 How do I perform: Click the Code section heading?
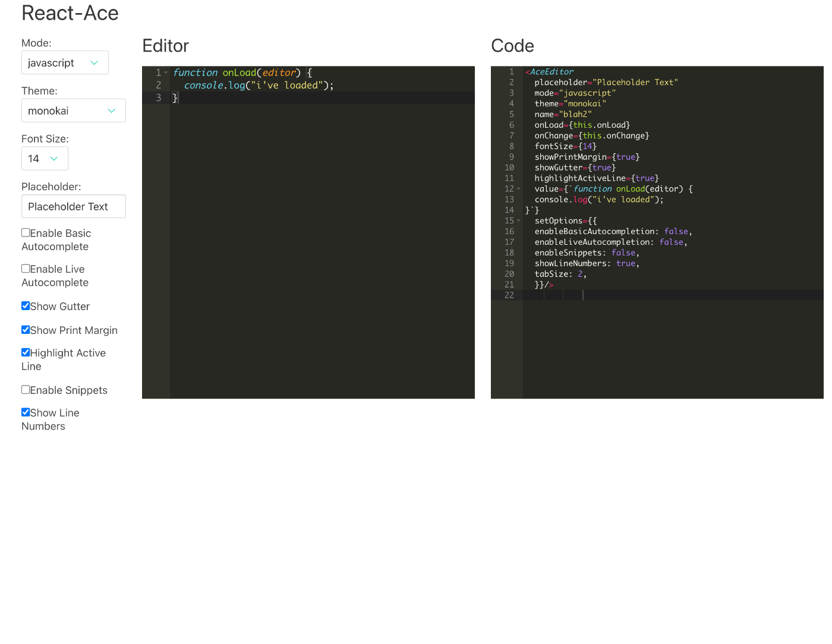pos(513,46)
